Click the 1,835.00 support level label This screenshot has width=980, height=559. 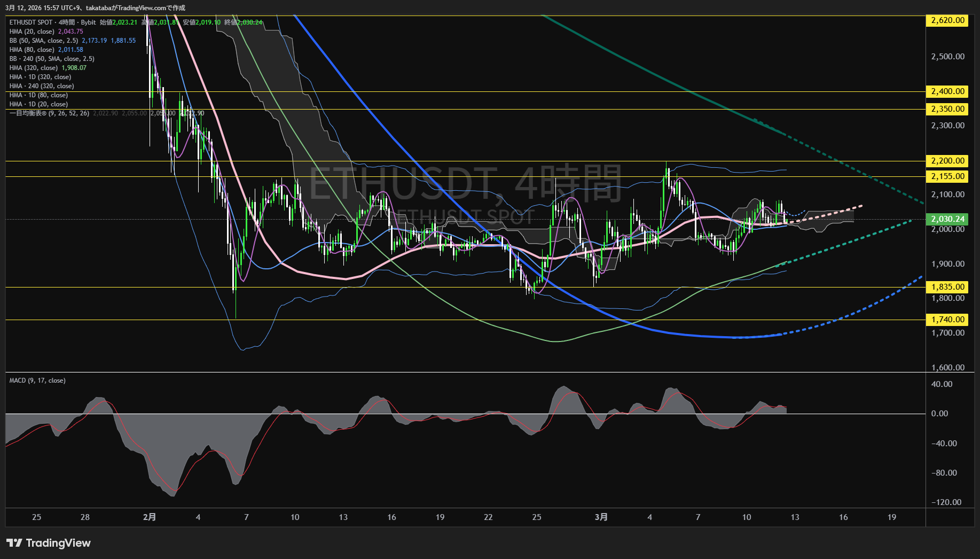[947, 287]
